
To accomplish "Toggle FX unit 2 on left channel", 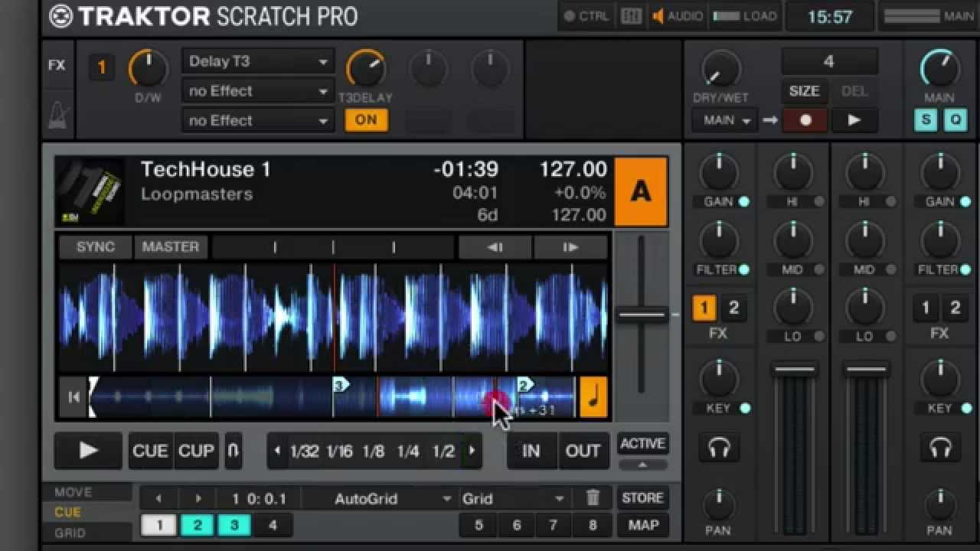I will click(x=733, y=308).
